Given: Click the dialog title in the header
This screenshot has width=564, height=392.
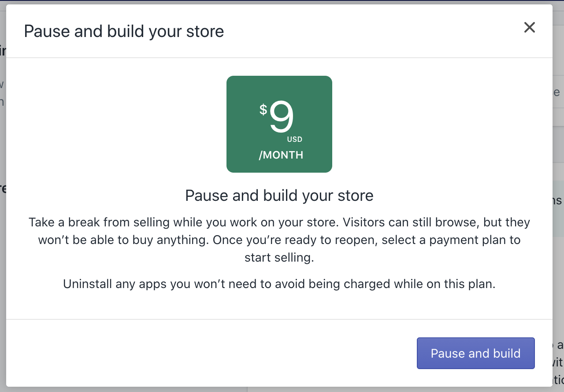Looking at the screenshot, I should click(x=124, y=31).
